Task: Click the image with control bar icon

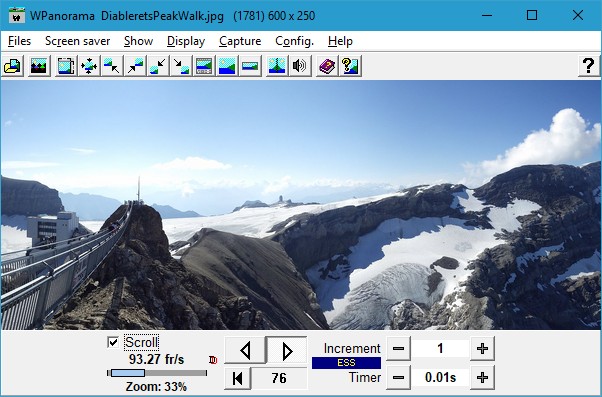Action: coord(204,66)
